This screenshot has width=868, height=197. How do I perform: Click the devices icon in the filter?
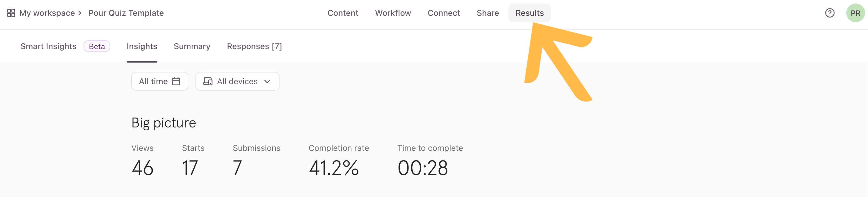208,81
